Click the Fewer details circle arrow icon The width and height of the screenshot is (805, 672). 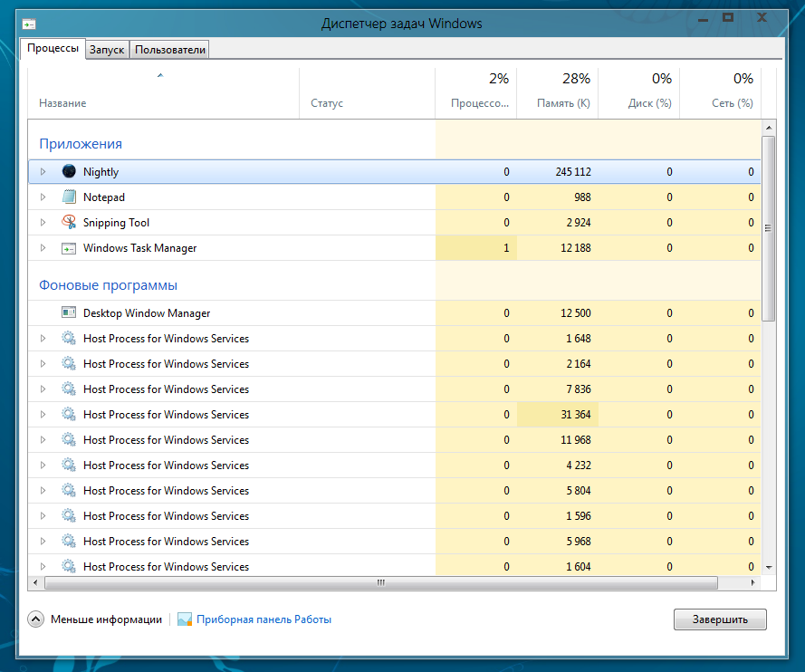click(35, 619)
